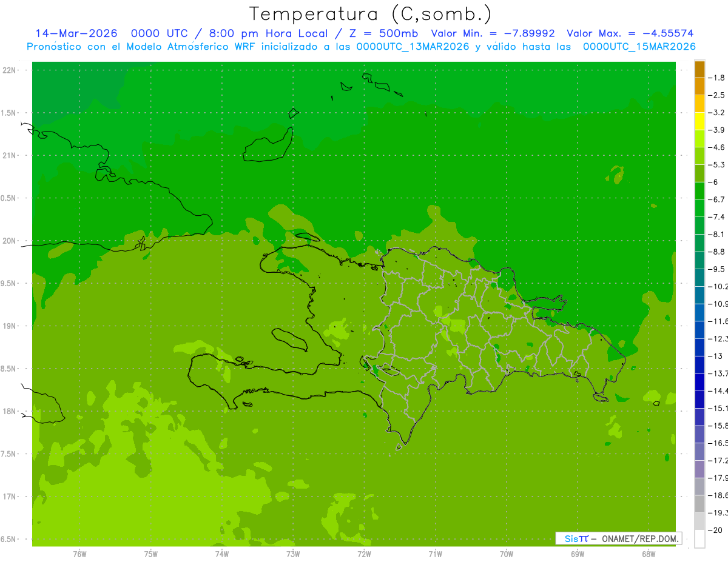Click the white swatch below -20
728x562 pixels.
click(699, 539)
